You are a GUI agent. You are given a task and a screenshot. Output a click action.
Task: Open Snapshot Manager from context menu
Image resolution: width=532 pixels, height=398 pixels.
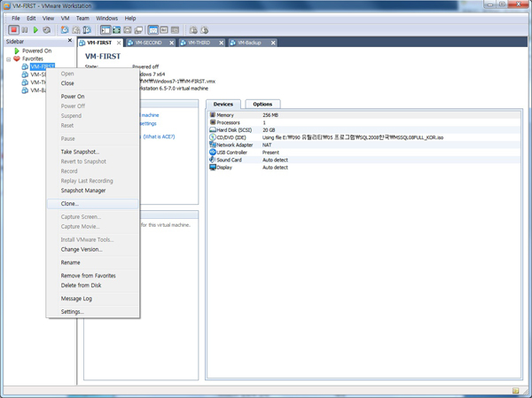(92, 191)
